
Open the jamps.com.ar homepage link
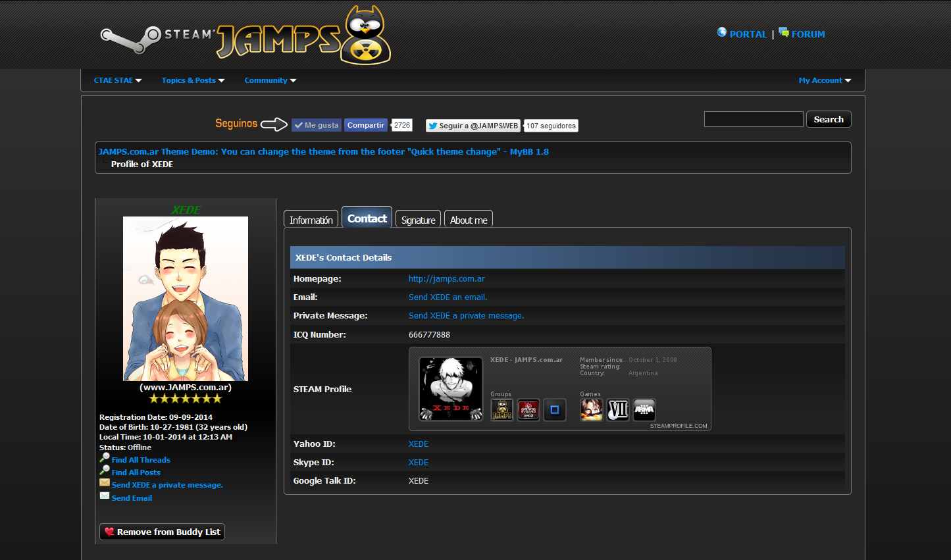446,279
